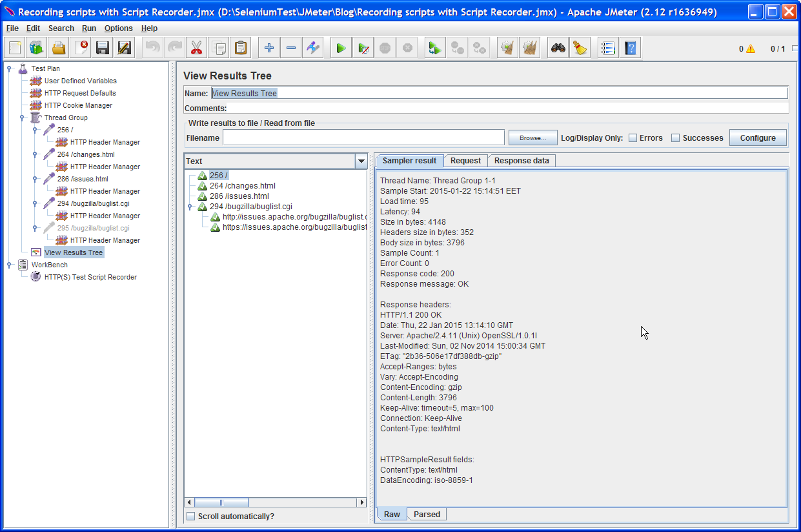The image size is (801, 532).
Task: Collapse the WorkBench tree node
Action: point(9,265)
